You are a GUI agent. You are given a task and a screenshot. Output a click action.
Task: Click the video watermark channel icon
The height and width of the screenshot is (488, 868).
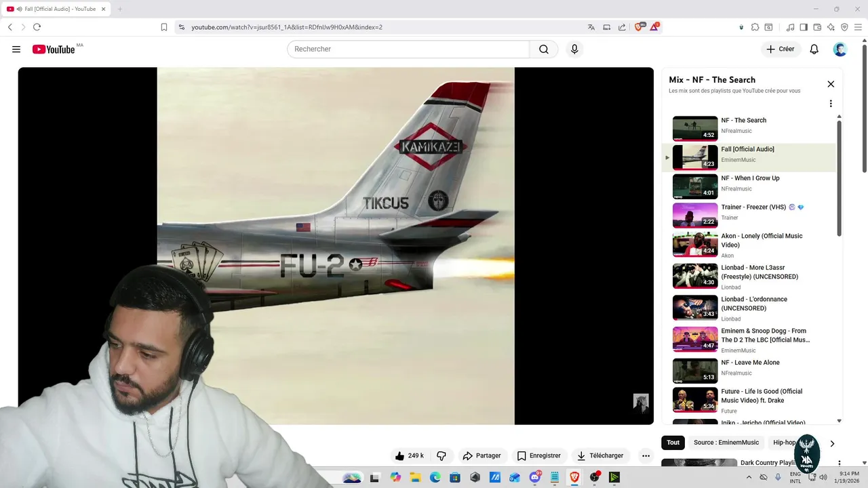tap(641, 403)
